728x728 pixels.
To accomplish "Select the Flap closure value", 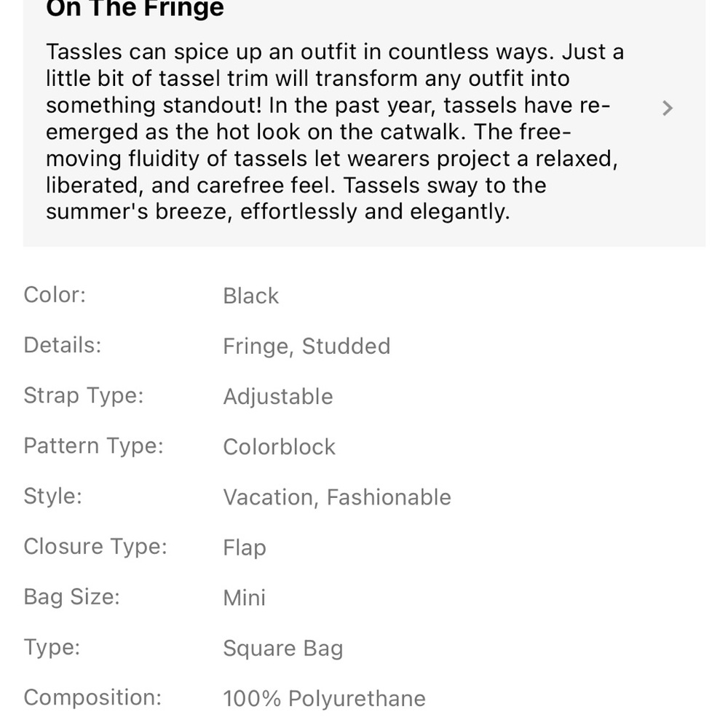I will [x=244, y=548].
